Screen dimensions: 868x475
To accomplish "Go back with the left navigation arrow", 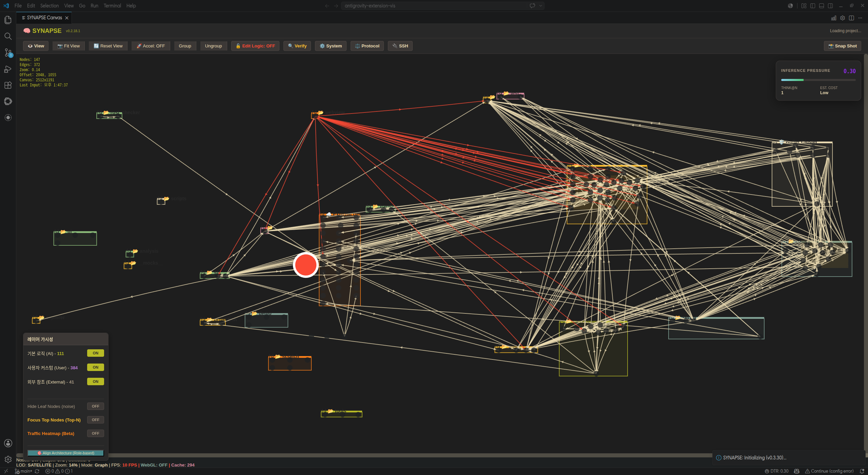I will click(x=327, y=6).
